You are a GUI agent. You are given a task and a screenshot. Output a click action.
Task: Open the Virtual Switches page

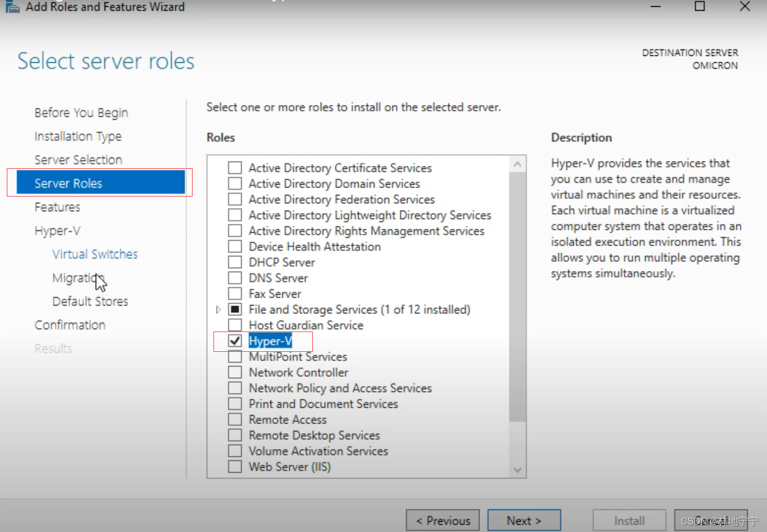[x=95, y=254]
